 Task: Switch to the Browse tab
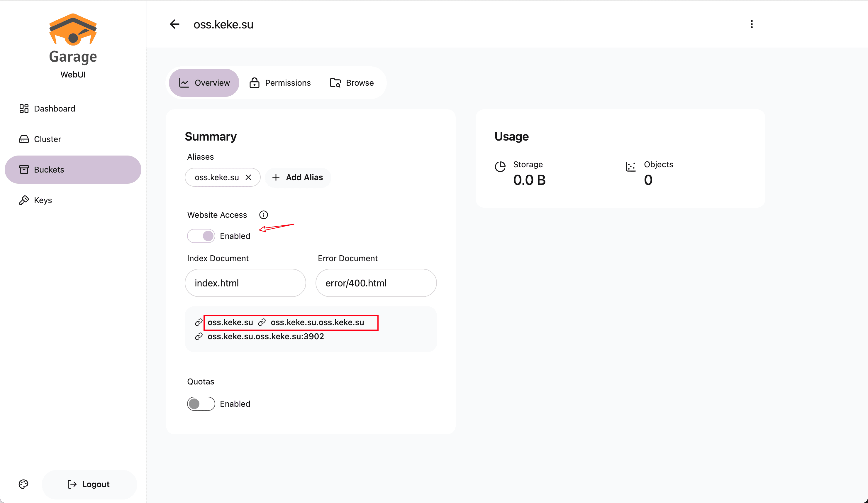[x=352, y=83]
